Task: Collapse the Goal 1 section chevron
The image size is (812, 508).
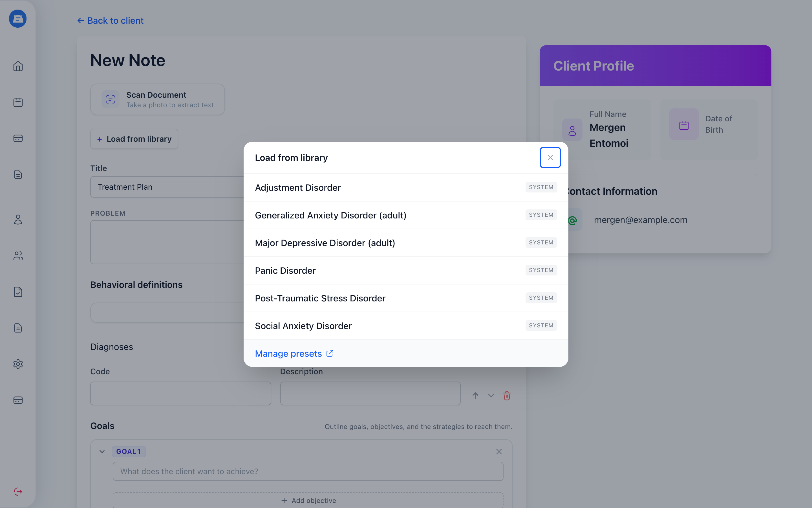Action: pyautogui.click(x=102, y=452)
